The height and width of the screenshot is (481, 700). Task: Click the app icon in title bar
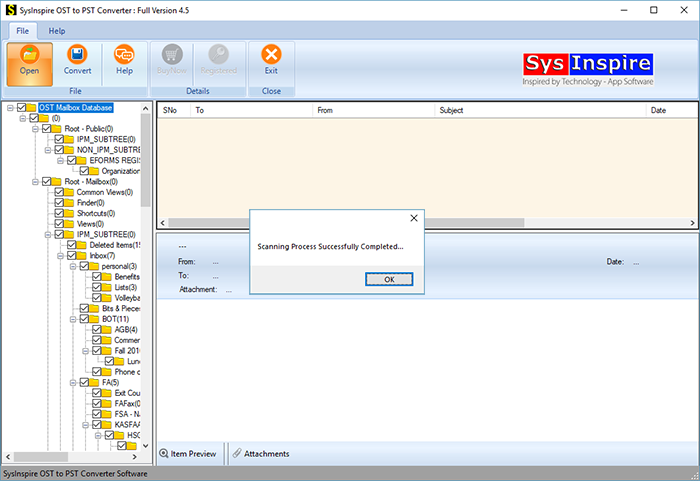tap(11, 10)
